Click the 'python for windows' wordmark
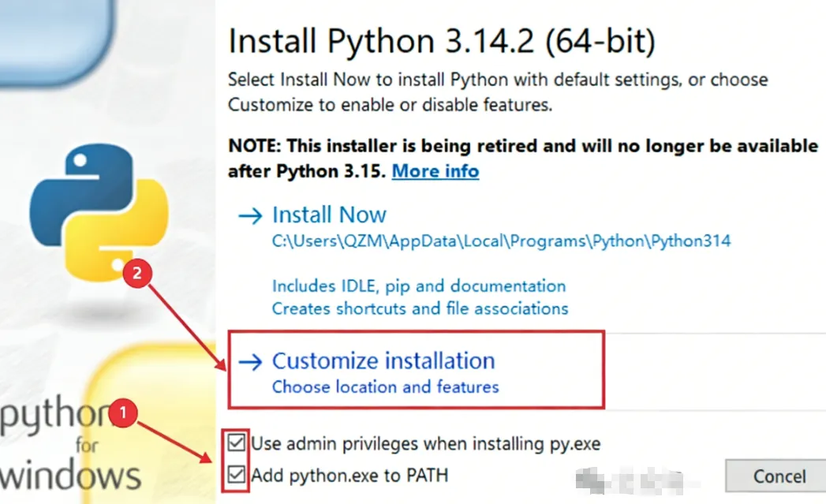Screen dimensions: 826x504 [71, 446]
